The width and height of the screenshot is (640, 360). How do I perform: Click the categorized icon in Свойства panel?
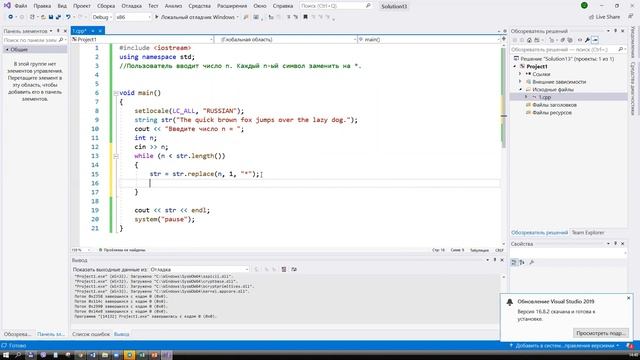pos(514,262)
